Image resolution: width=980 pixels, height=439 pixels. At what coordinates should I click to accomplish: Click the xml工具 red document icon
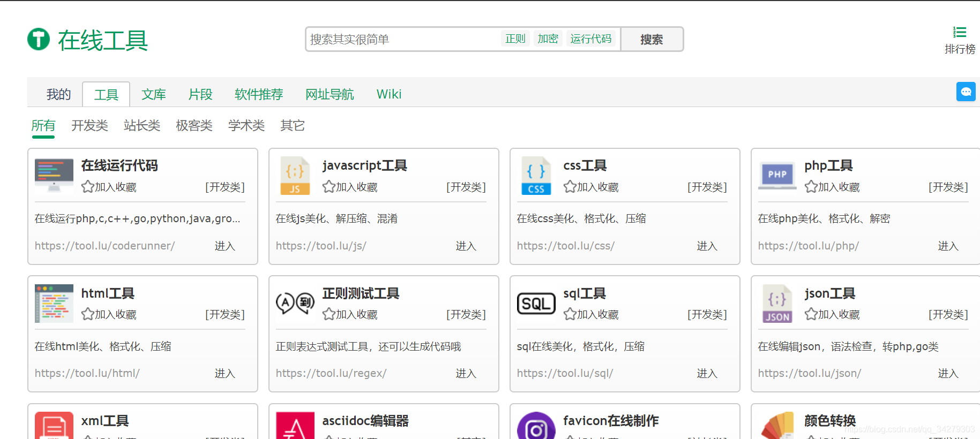pos(54,426)
